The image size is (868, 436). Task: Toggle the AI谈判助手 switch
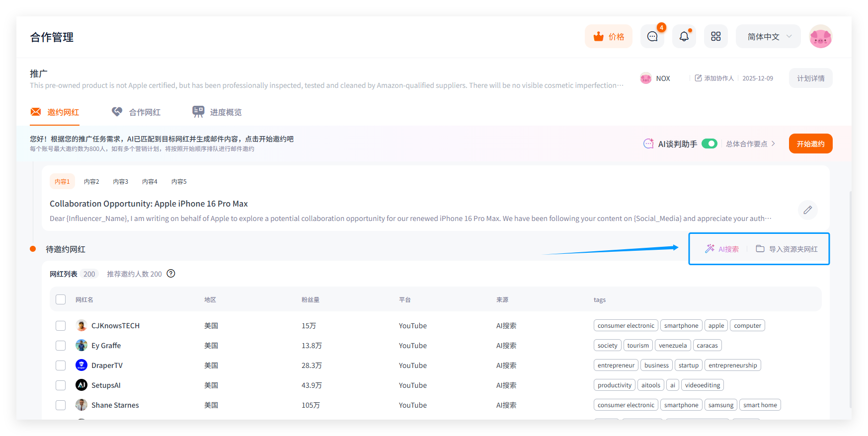pos(709,144)
